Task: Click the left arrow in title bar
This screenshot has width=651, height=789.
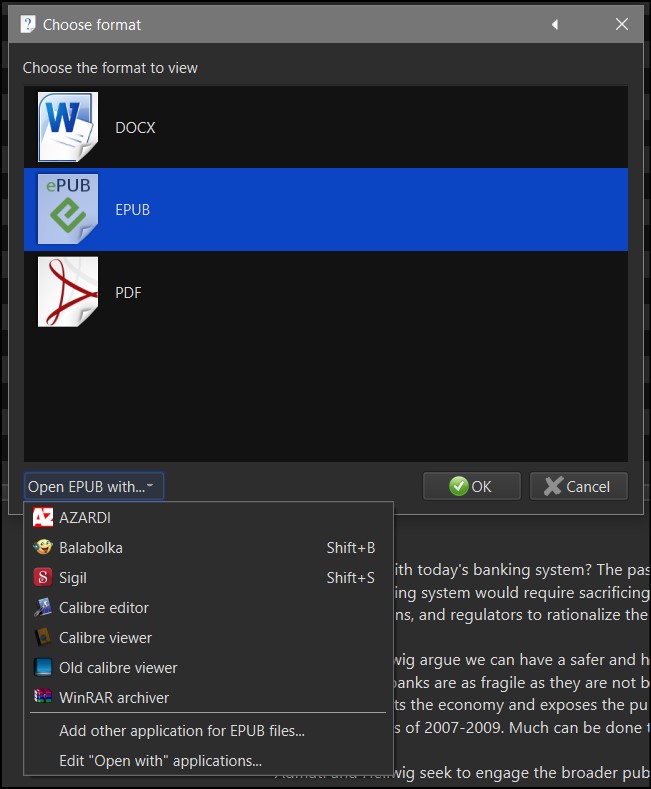Action: tap(555, 24)
